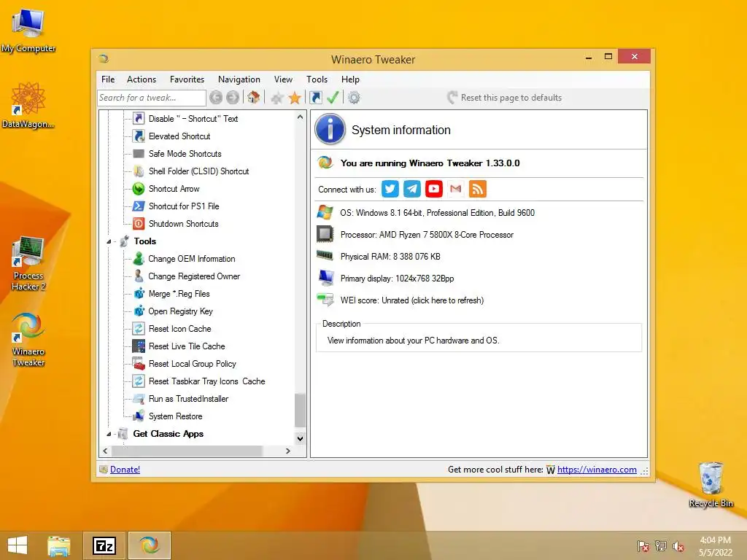747x560 pixels.
Task: Click the tree scrollbar up arrow
Action: 300,117
